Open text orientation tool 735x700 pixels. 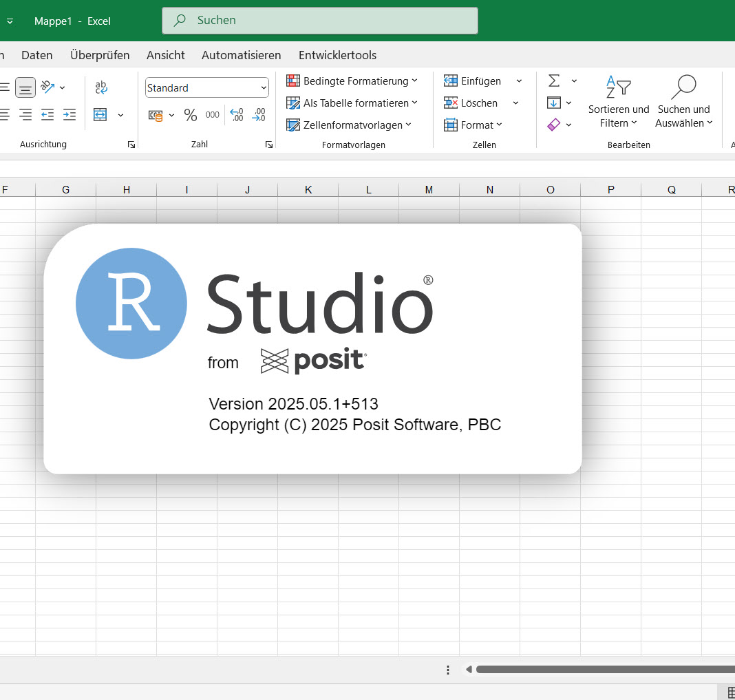[47, 87]
